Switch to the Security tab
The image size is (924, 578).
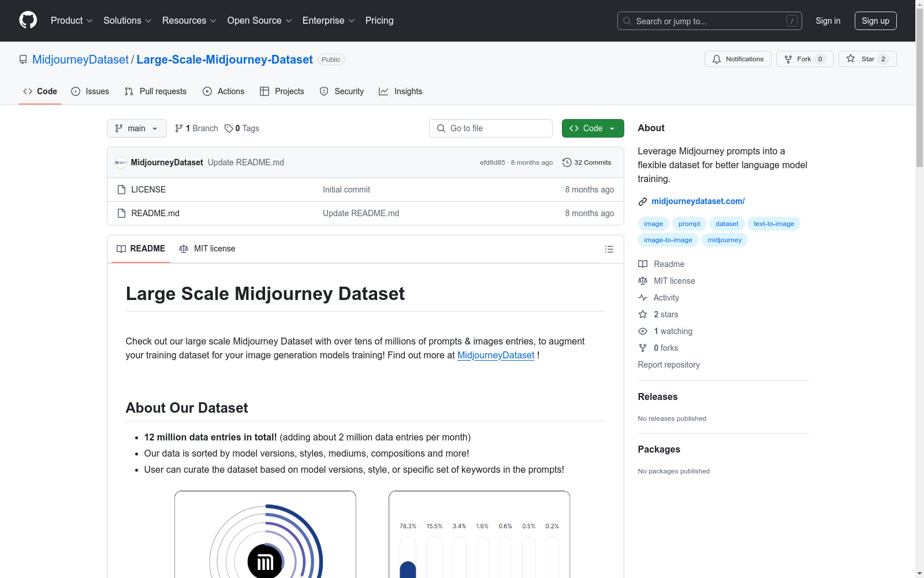(x=342, y=91)
